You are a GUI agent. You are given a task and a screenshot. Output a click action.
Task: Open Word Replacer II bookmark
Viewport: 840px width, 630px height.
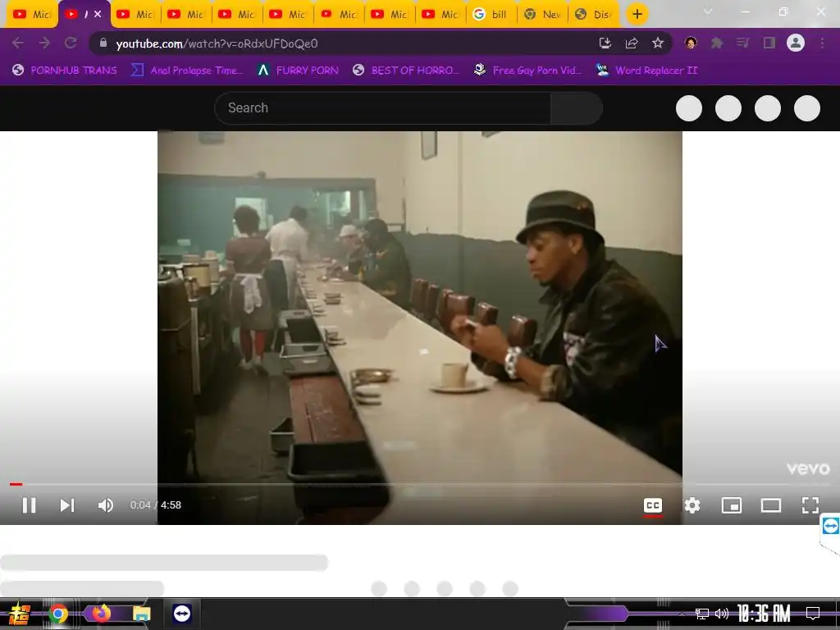tap(647, 71)
